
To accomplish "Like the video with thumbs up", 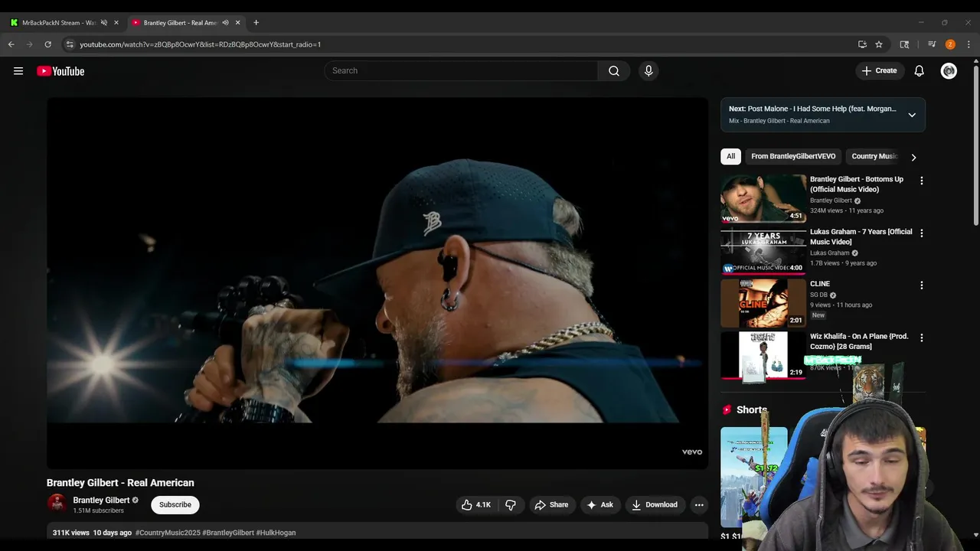I will [475, 504].
